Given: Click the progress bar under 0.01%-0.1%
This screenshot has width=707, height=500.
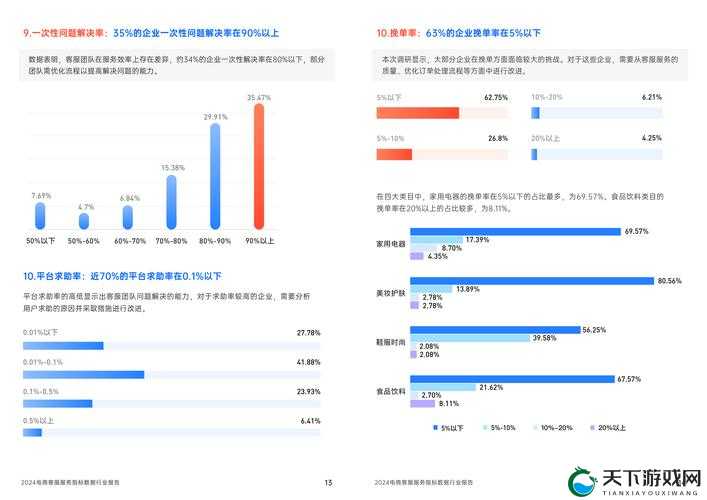Looking at the screenshot, I should (171, 375).
